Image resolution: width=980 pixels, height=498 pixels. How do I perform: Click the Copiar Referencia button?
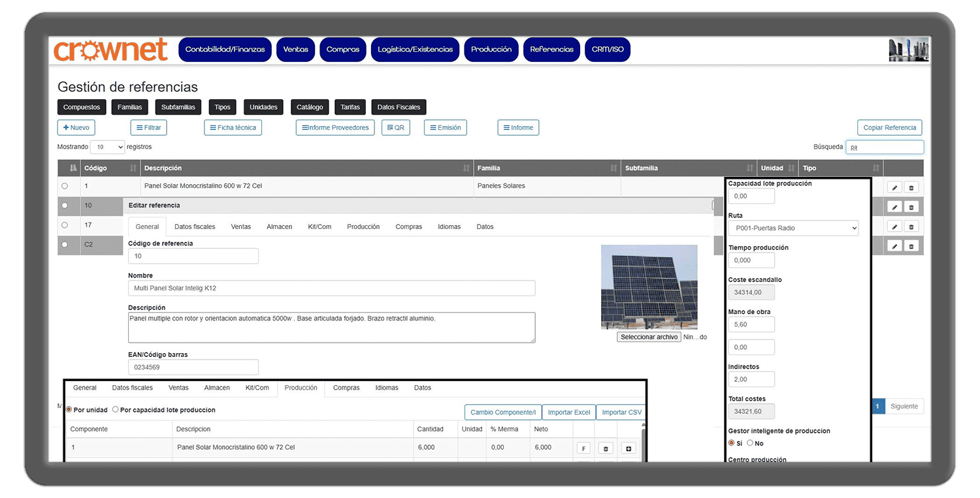889,128
